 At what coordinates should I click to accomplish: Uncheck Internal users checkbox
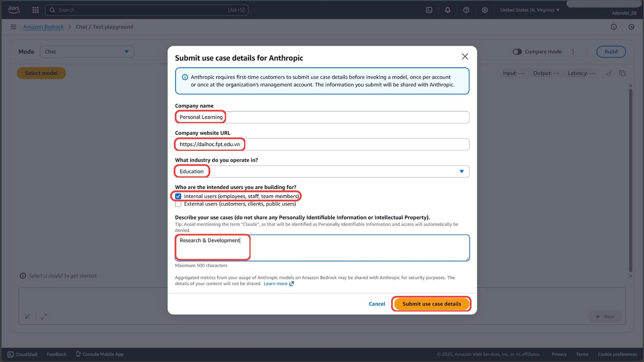pyautogui.click(x=178, y=196)
